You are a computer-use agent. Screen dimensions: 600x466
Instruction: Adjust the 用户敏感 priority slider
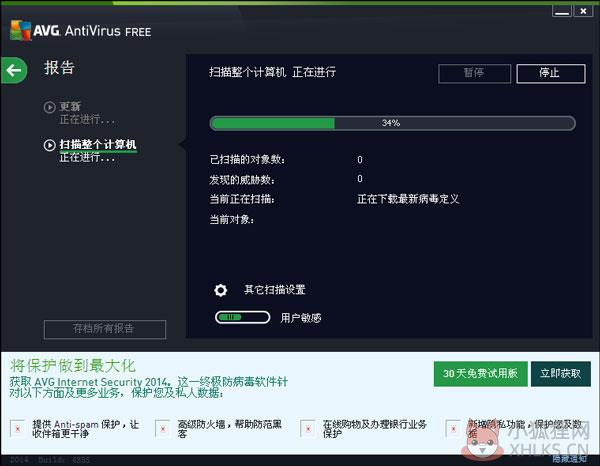[243, 317]
